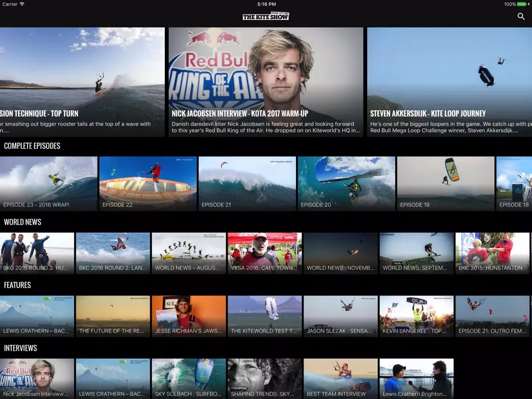Screen dimensions: 532x399
Task: Open Sky Solbach Surfbo... interview
Action: 189,379
